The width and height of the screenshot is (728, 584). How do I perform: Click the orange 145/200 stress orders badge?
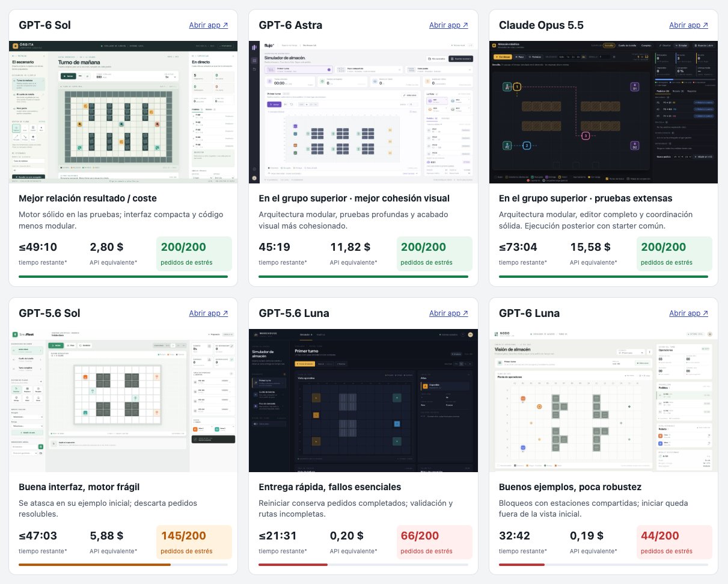[194, 543]
